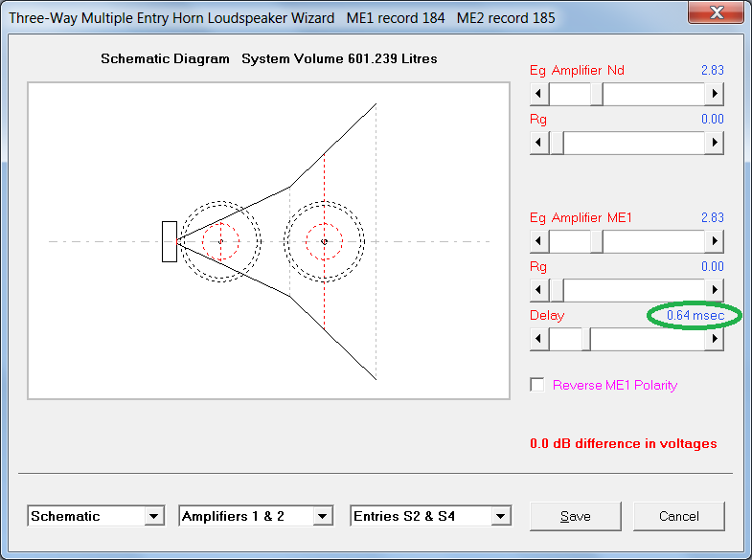The width and height of the screenshot is (752, 560).
Task: Click right arrow of Eg Amplifier Nd slider
Action: (714, 94)
